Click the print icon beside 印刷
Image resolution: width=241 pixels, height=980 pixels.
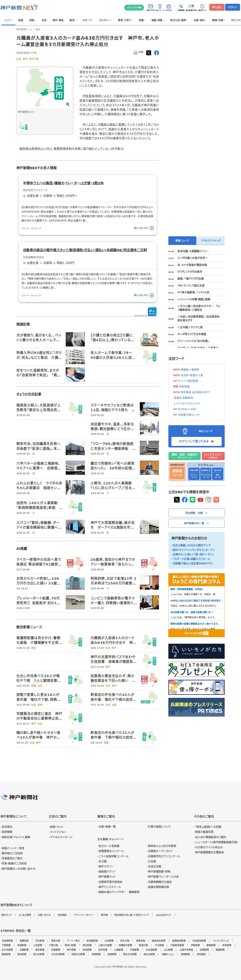(135, 52)
